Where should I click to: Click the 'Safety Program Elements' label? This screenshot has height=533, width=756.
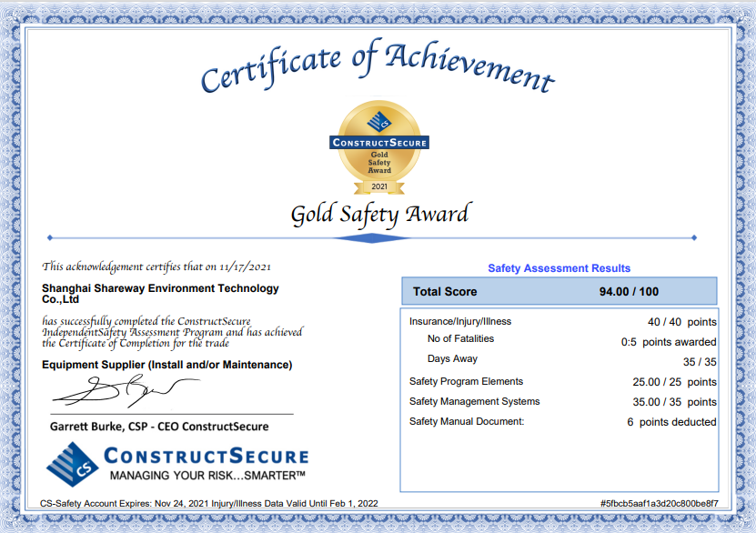(x=466, y=381)
